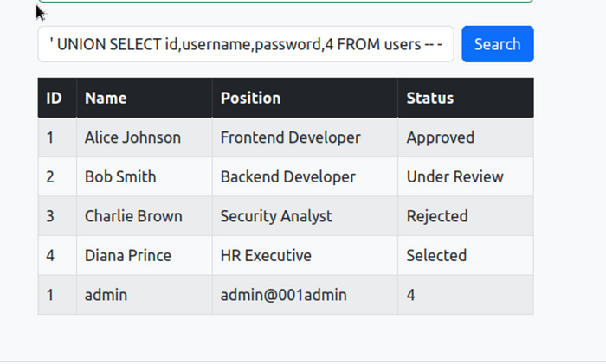Click ID 1 in the admin row
Screen dimensions: 606x364
click(50, 295)
